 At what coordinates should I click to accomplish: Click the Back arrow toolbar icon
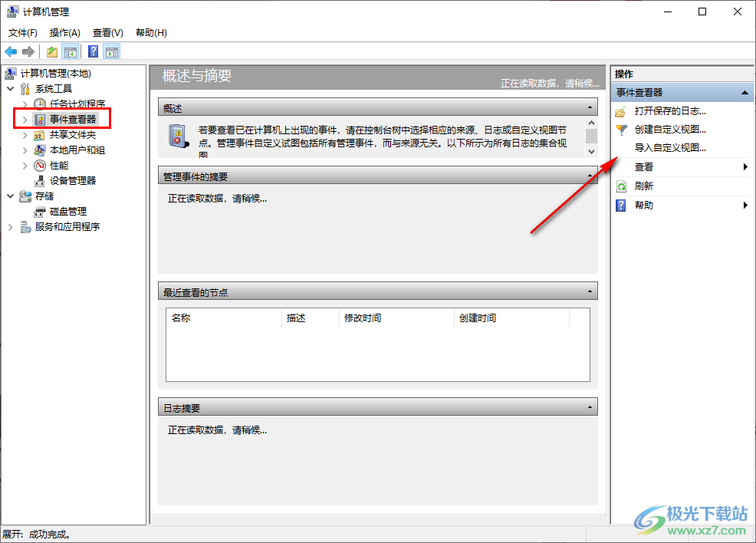pos(11,51)
